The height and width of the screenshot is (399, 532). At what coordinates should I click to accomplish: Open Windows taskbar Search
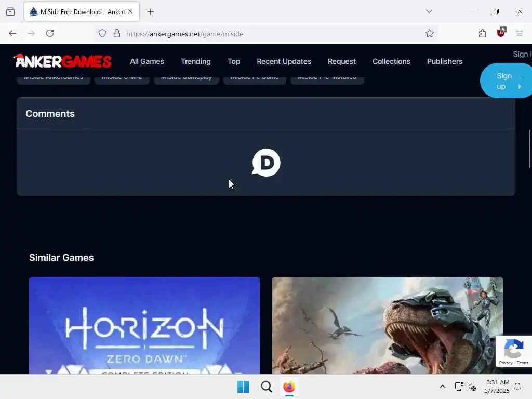tap(267, 387)
